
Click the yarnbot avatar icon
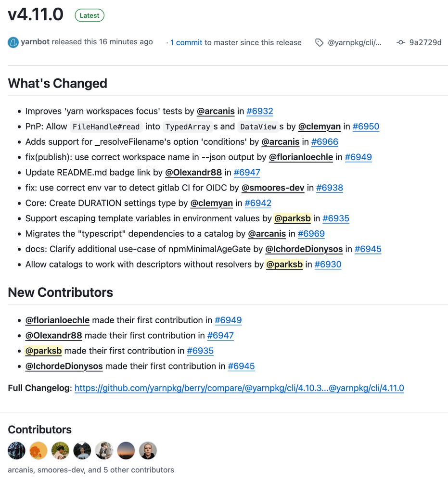(x=13, y=42)
